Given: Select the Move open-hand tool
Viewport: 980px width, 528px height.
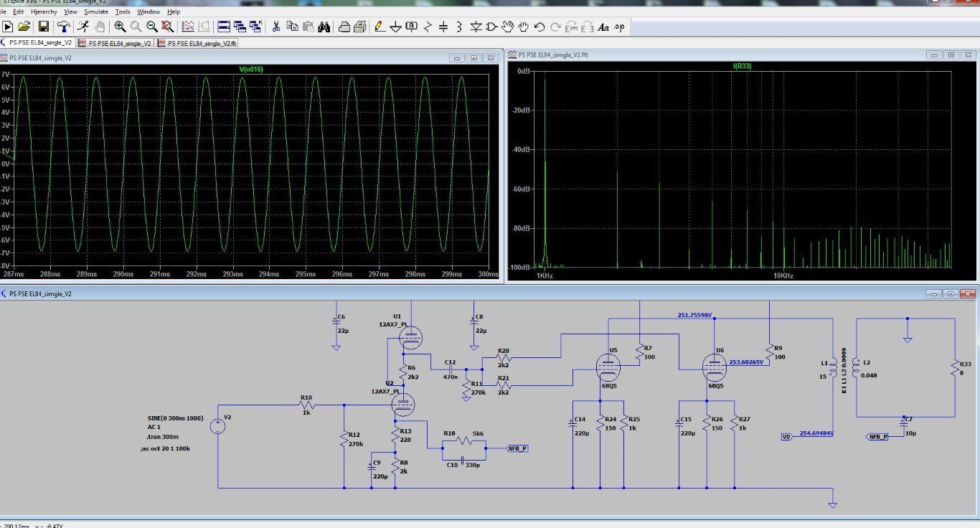Looking at the screenshot, I should (x=508, y=27).
